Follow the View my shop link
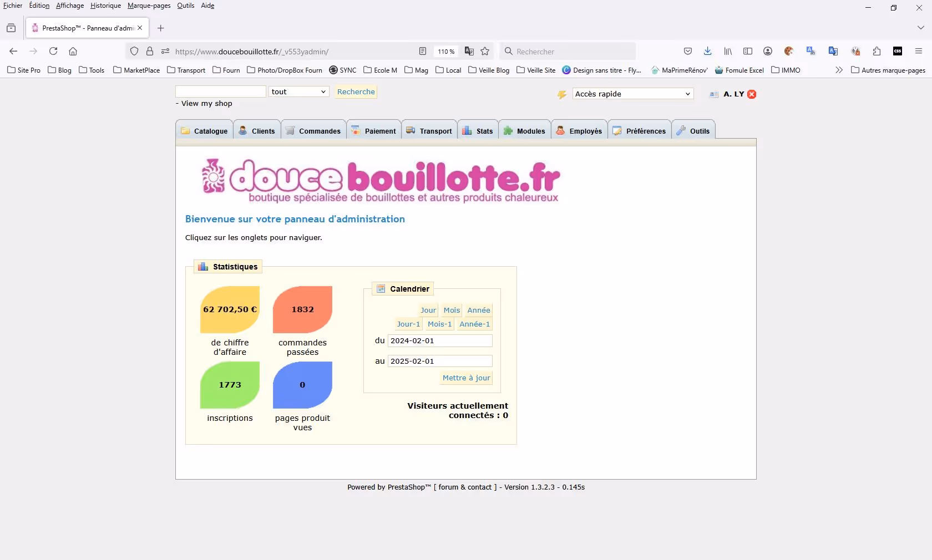 pyautogui.click(x=206, y=103)
